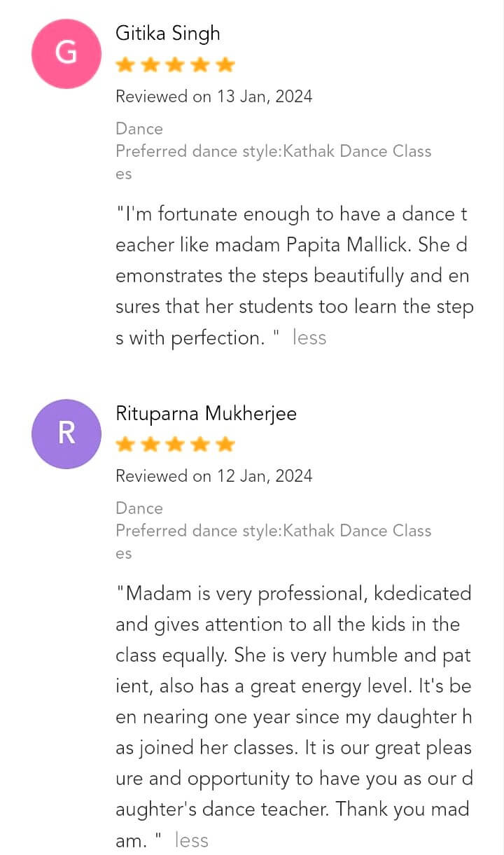
Task: Open Gitika Singh's reviewer name
Action: click(x=168, y=34)
